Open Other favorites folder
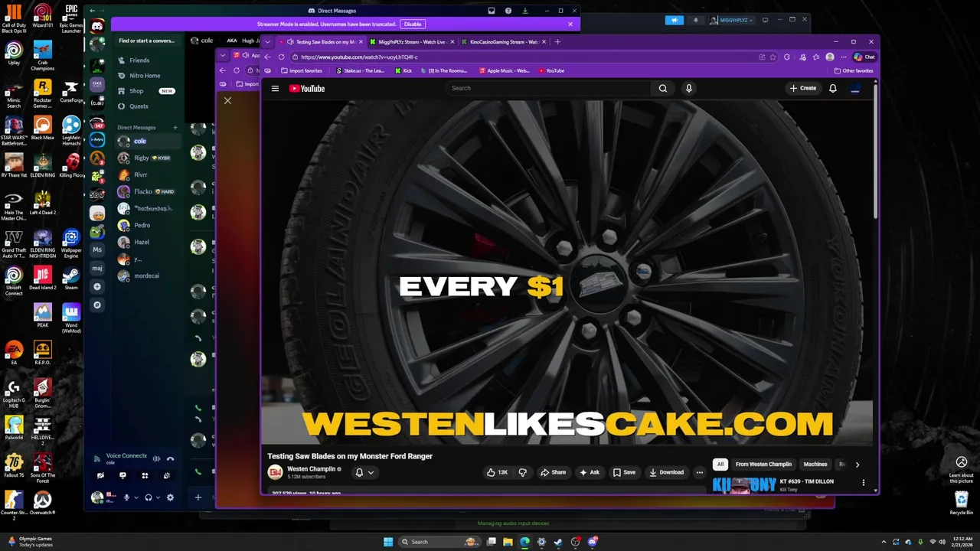The width and height of the screenshot is (980, 551). point(854,70)
